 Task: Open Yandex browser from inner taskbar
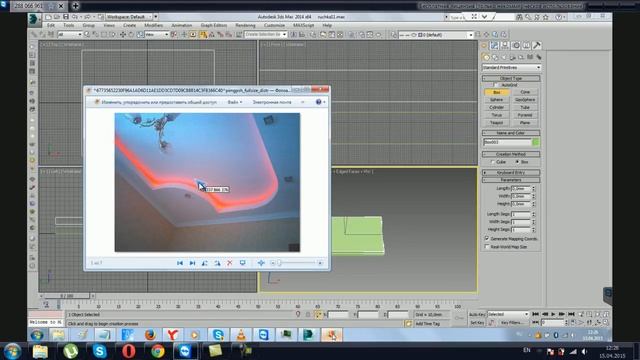click(173, 335)
